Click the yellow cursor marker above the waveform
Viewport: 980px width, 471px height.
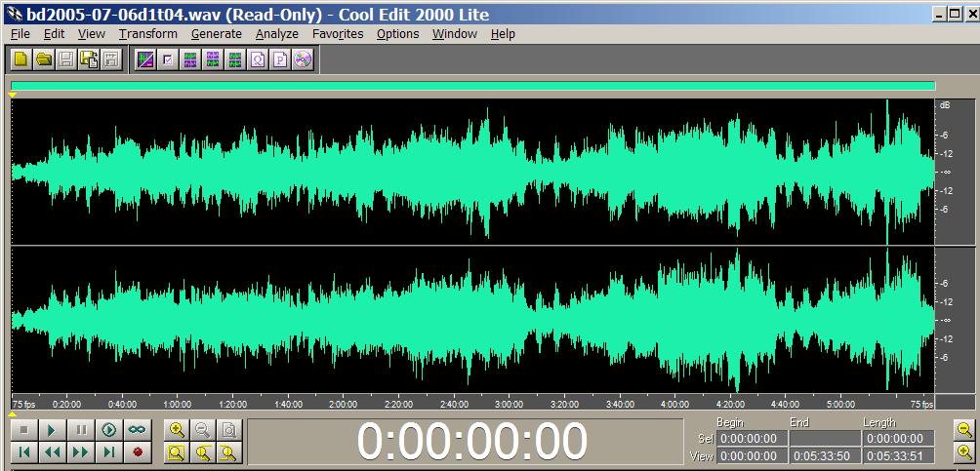click(x=12, y=95)
